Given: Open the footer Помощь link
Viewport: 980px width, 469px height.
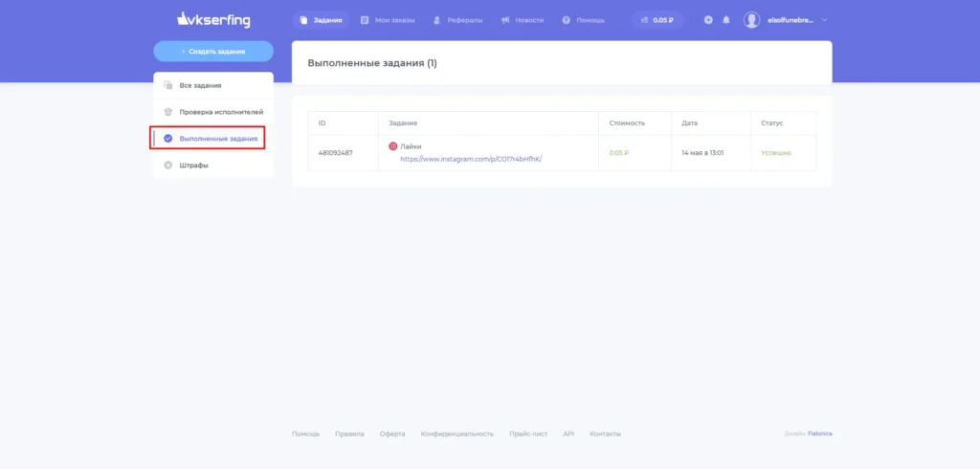Looking at the screenshot, I should tap(305, 434).
